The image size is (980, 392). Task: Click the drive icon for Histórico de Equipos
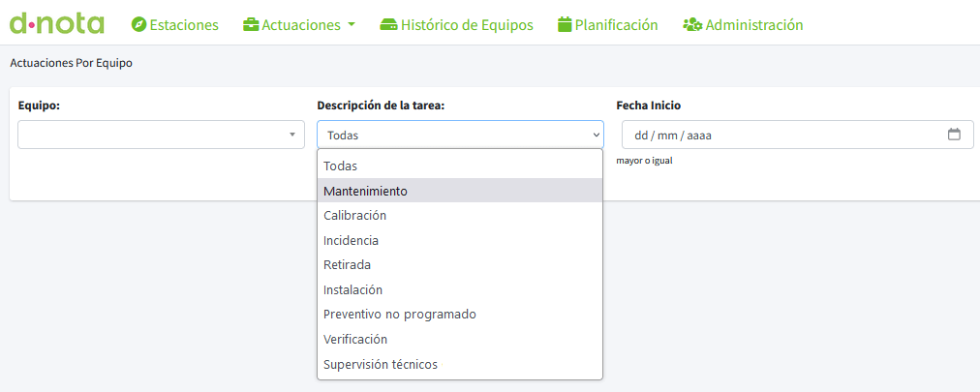click(x=388, y=25)
